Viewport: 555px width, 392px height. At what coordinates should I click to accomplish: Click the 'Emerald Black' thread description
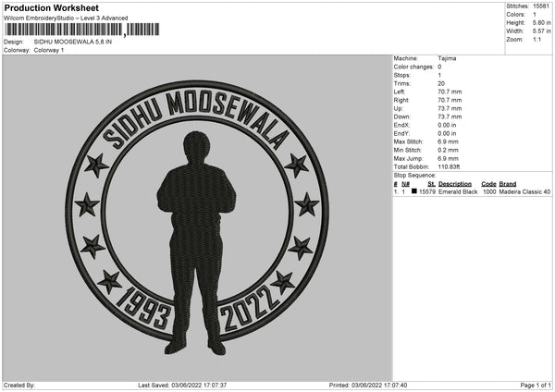(458, 191)
